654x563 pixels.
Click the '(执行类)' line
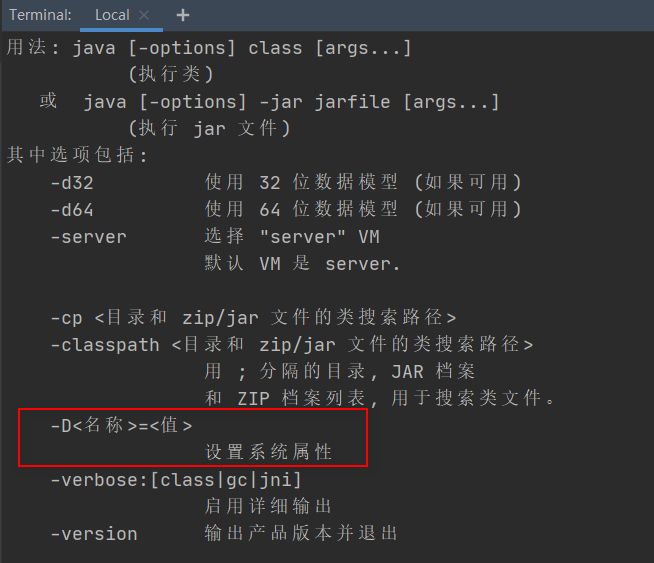[171, 74]
